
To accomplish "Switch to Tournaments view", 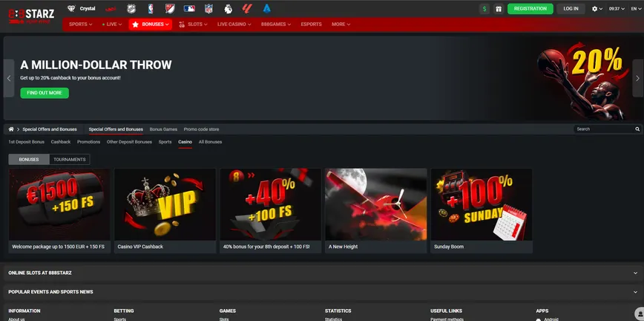I will [x=70, y=160].
